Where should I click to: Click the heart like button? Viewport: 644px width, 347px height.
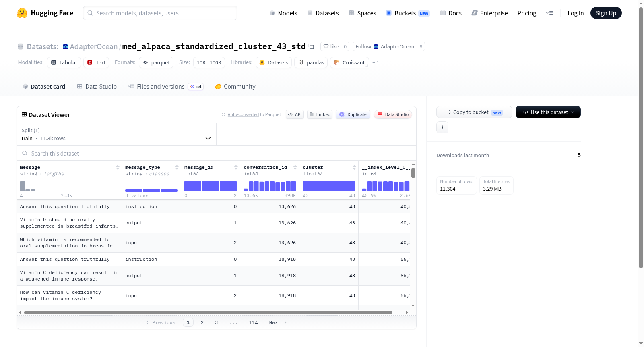pyautogui.click(x=331, y=46)
